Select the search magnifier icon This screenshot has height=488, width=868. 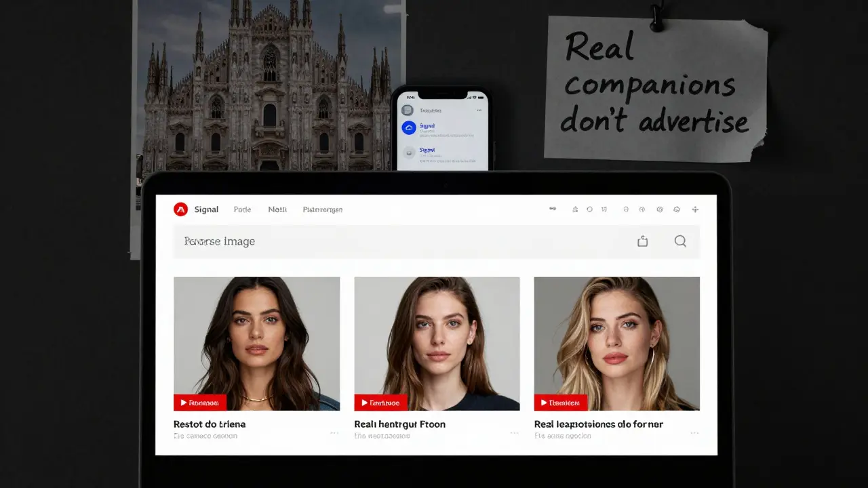(x=680, y=241)
